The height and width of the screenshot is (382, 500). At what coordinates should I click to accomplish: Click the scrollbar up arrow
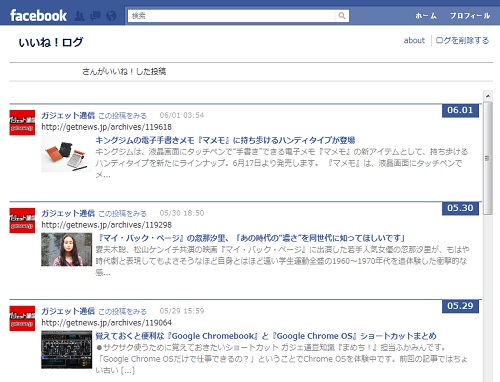(x=488, y=96)
